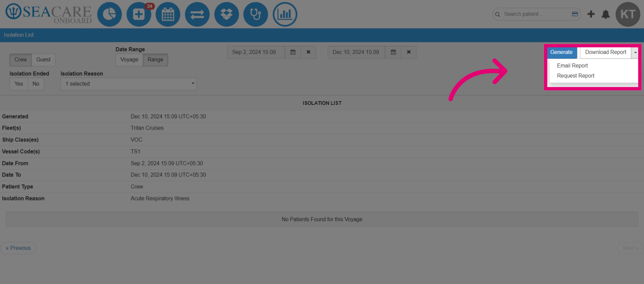Click the plus add patient icon

click(x=591, y=14)
